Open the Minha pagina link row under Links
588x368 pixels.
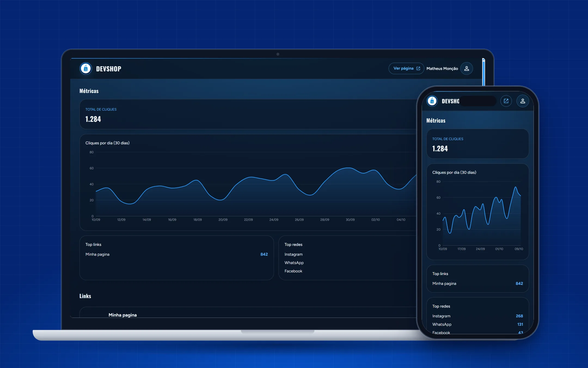(248, 312)
